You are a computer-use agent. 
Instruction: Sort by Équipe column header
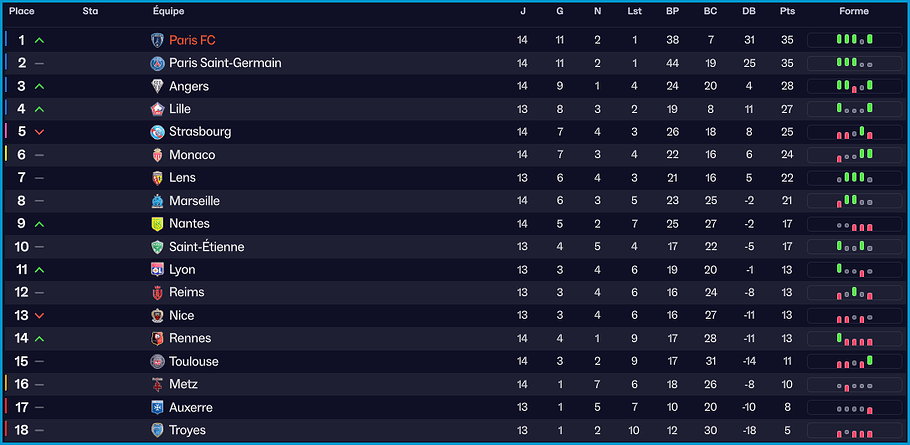[x=168, y=11]
